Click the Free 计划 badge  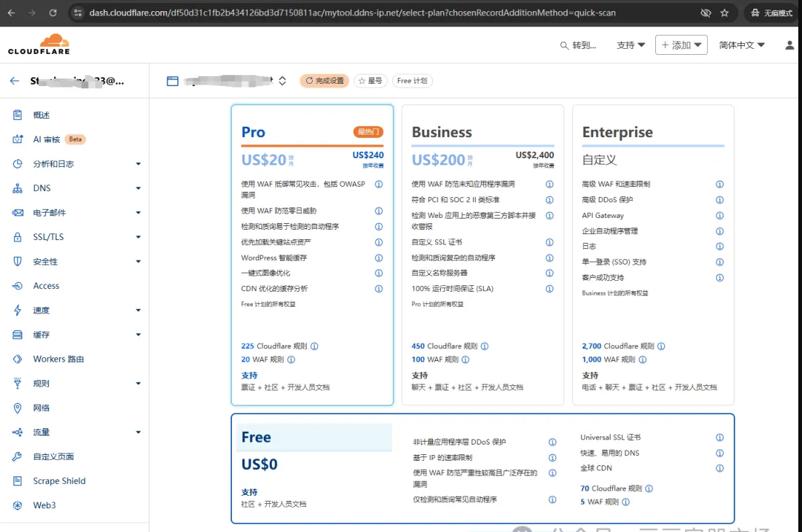[x=412, y=81]
